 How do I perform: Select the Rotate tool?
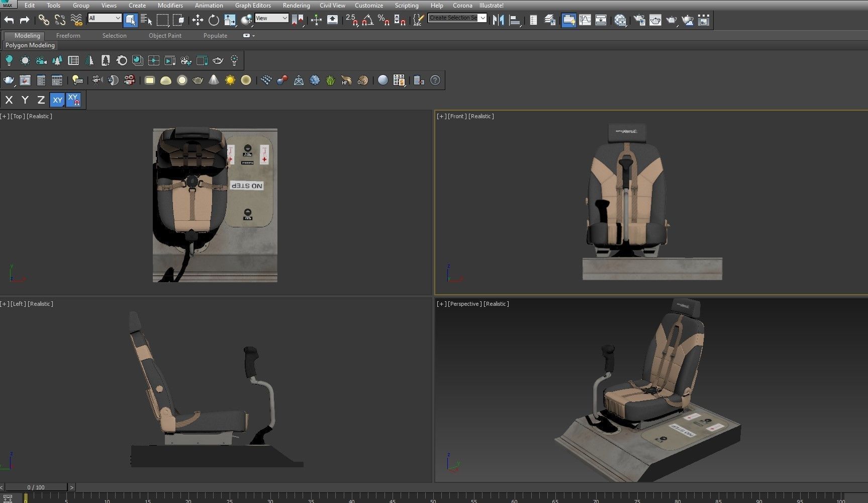[214, 20]
